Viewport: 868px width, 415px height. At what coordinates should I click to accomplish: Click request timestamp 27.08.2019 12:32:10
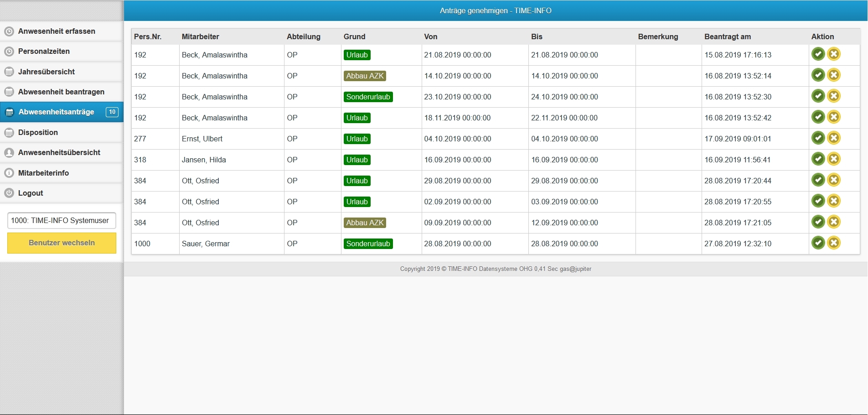[x=738, y=244]
